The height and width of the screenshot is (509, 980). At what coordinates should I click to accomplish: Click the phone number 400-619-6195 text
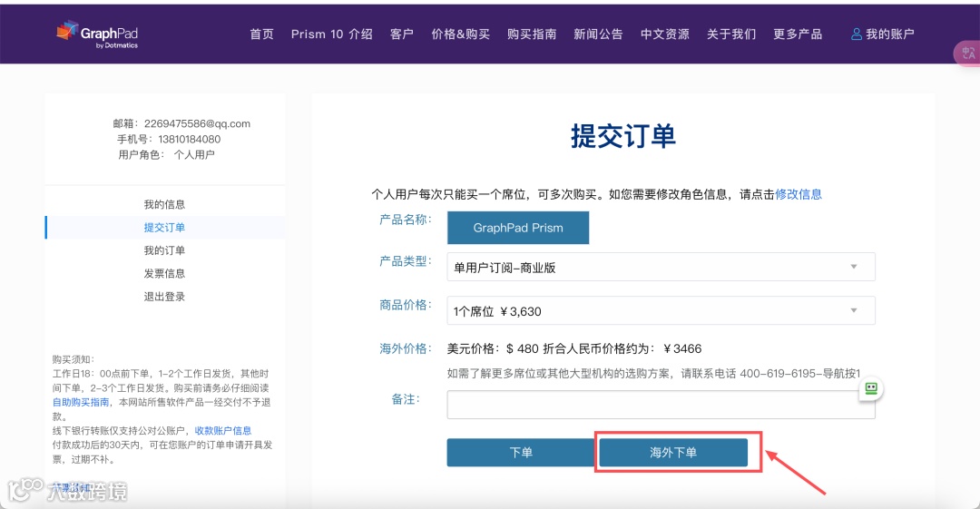(x=778, y=374)
